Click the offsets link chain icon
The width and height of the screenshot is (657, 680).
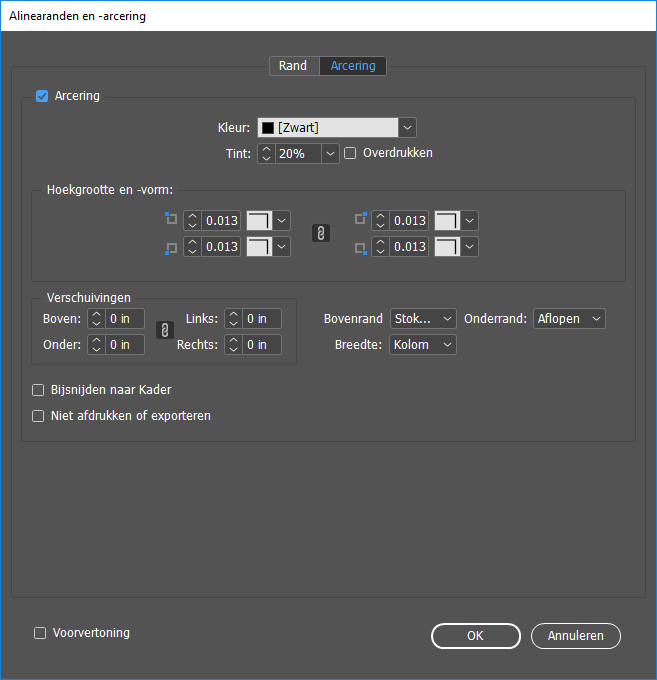(x=165, y=332)
